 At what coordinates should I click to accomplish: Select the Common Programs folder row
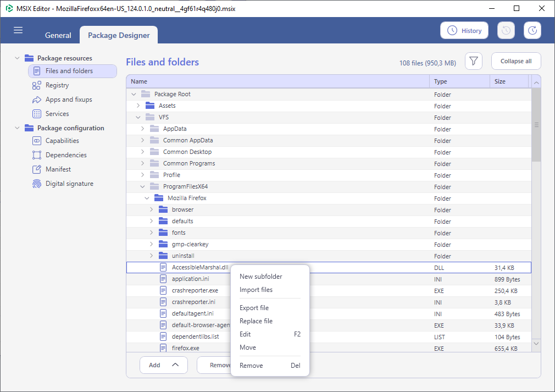coord(329,164)
